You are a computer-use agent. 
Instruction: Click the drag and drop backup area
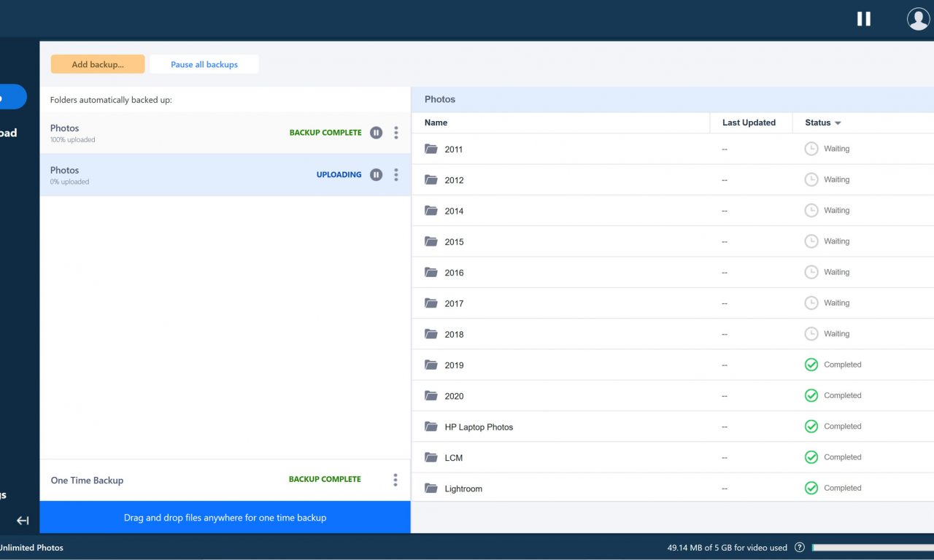[x=225, y=518]
